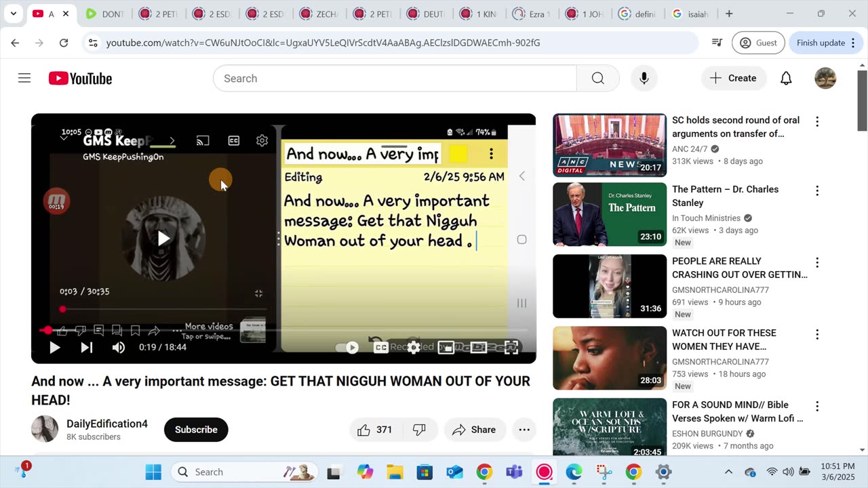
Task: Open Microsoft Teams from the taskbar
Action: tap(514, 472)
